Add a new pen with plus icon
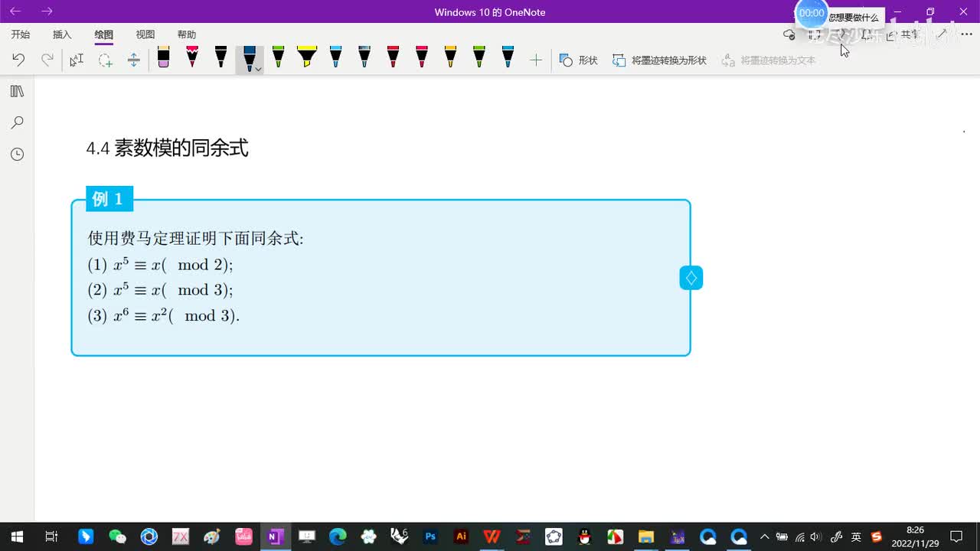The width and height of the screenshot is (980, 551). click(x=536, y=60)
